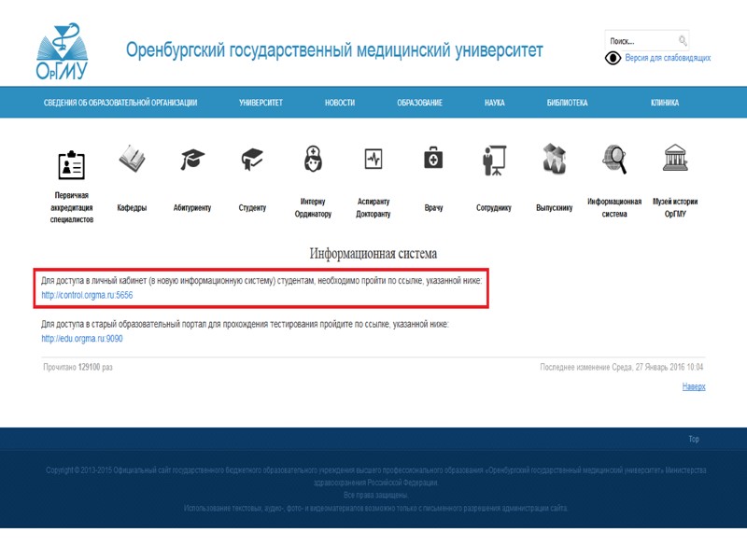Image resolution: width=747 pixels, height=560 pixels.
Task: Click the Интерну Ординатору label
Action: tap(313, 207)
